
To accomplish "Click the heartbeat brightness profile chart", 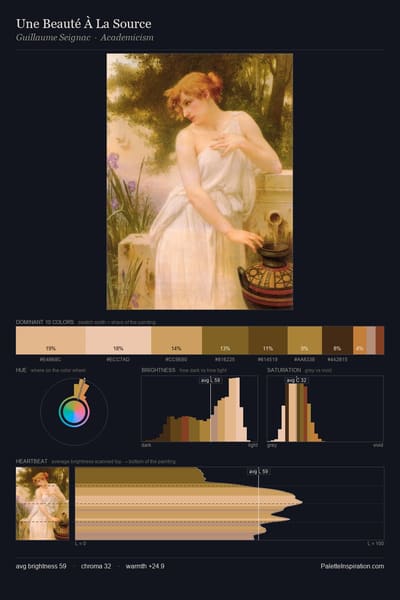I will 230,504.
